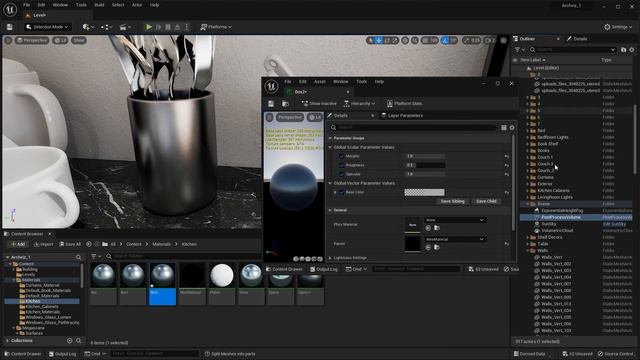The height and width of the screenshot is (360, 640).
Task: Click the Roughness value slider field
Action: (425, 165)
